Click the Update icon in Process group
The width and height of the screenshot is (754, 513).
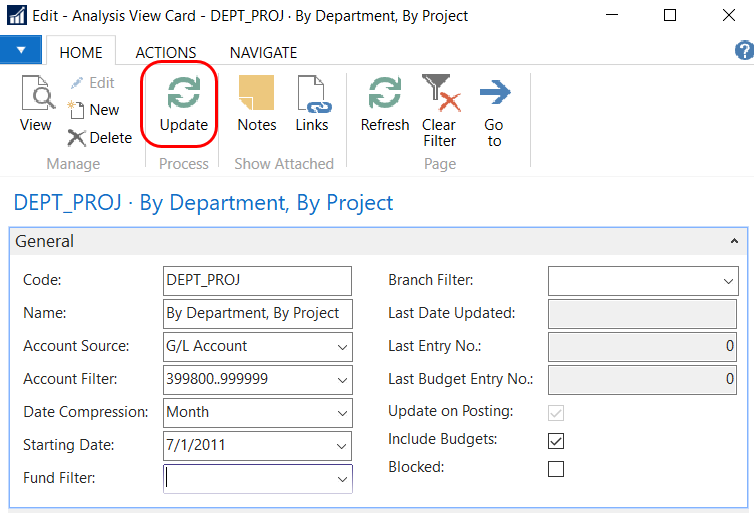click(184, 93)
